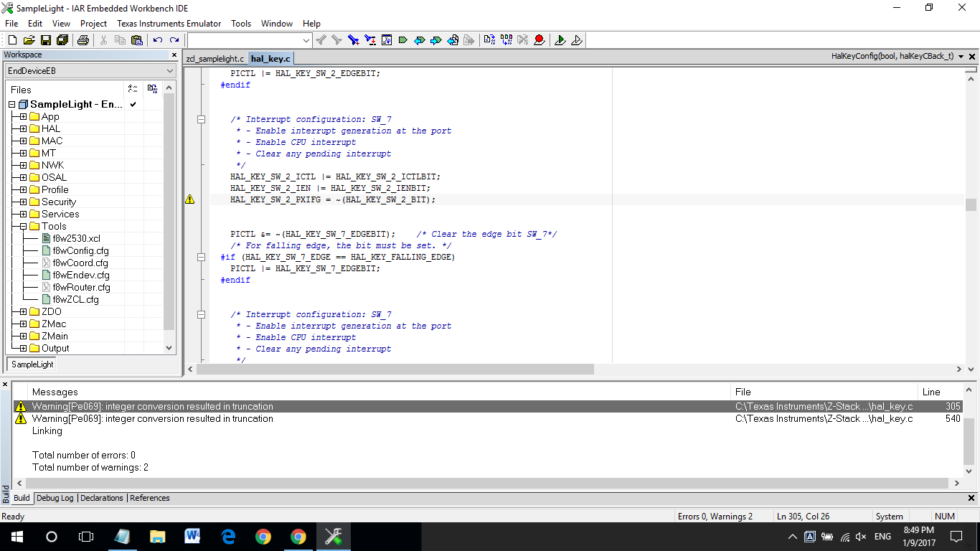Toggle a breakpoint with the red dot icon
This screenshot has height=551, width=980.
tap(539, 40)
